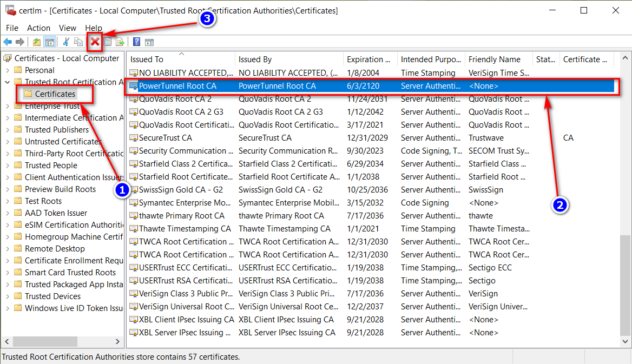The image size is (632, 364).
Task: Expand the Trusted Publishers node
Action: coord(7,130)
